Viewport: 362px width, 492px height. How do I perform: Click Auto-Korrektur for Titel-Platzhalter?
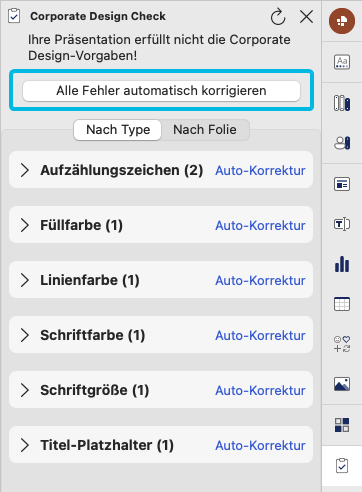260,445
